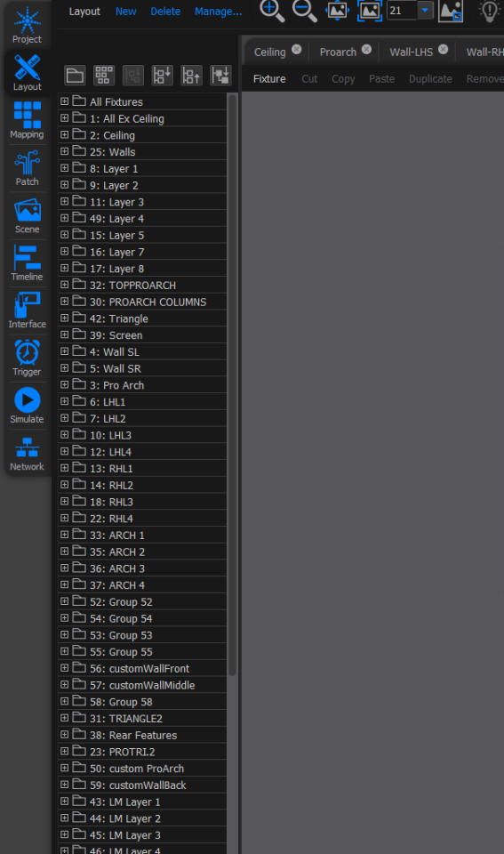Click the light bulb icon
This screenshot has height=854, width=504.
489,11
